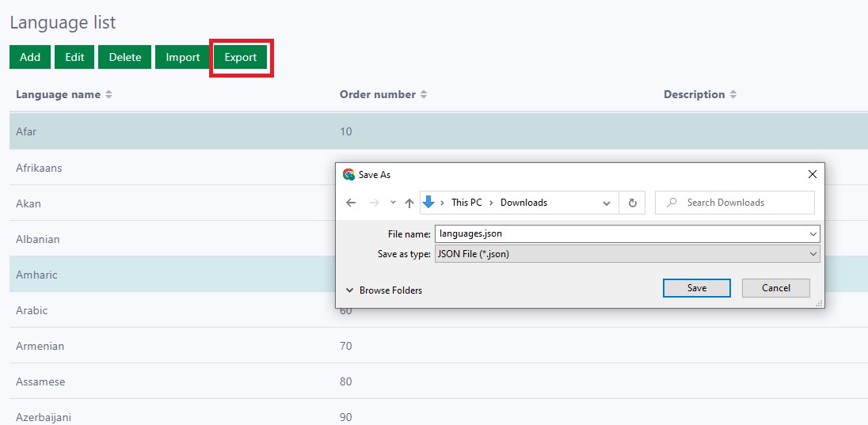Click the blue Downloads arrow icon
868x425 pixels.
point(428,202)
